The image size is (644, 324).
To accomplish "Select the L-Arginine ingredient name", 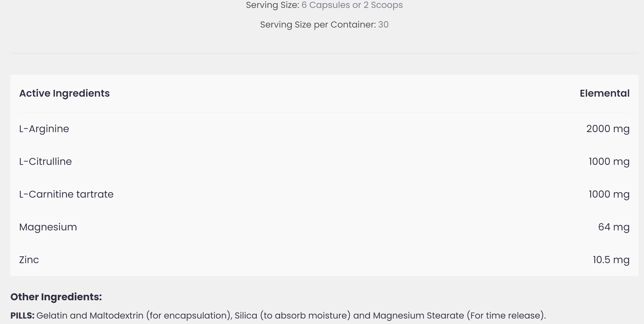I will click(x=44, y=129).
